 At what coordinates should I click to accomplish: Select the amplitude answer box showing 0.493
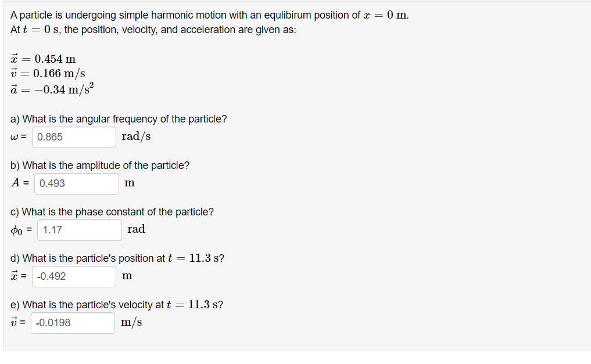pyautogui.click(x=76, y=183)
